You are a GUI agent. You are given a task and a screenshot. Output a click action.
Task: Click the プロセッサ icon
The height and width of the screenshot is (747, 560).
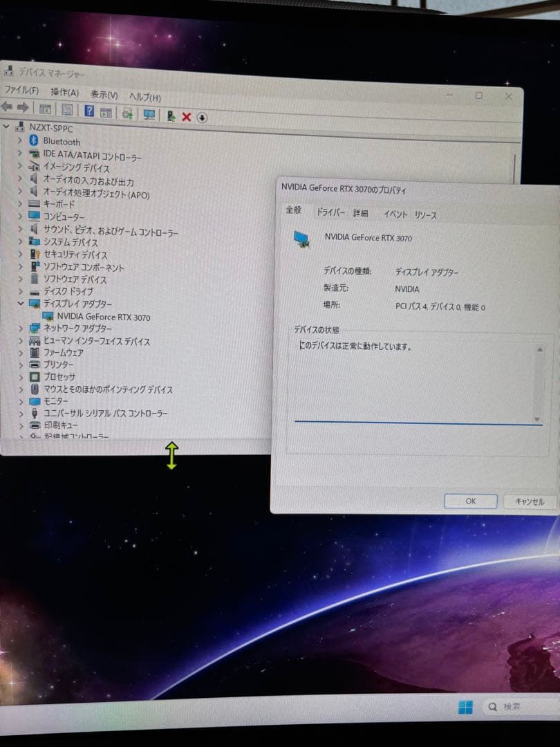tap(35, 376)
